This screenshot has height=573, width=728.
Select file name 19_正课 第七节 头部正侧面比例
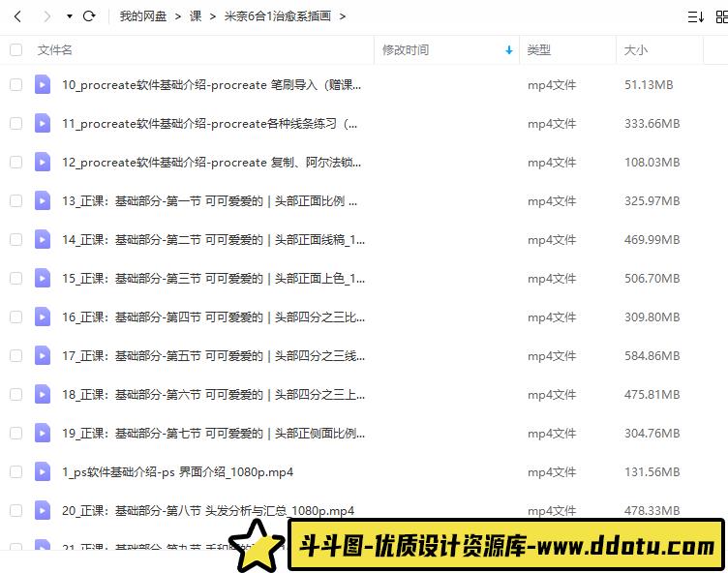pyautogui.click(x=214, y=434)
